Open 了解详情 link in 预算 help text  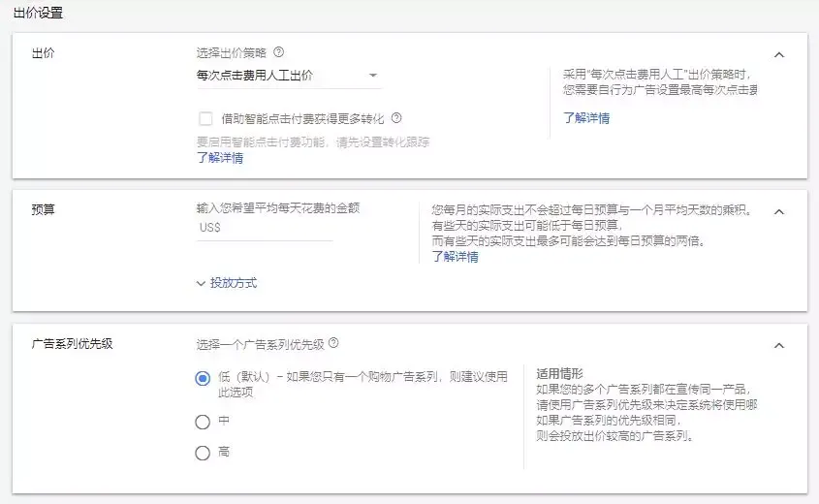coord(455,257)
